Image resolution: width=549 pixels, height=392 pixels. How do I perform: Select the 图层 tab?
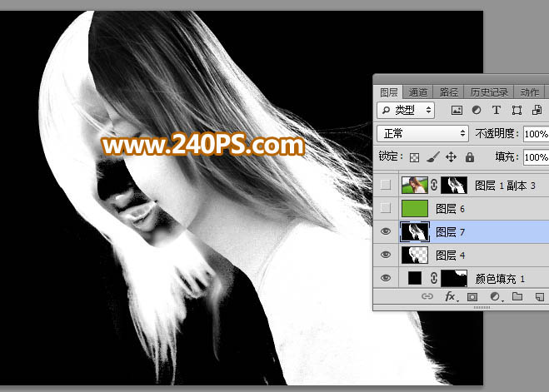[389, 92]
